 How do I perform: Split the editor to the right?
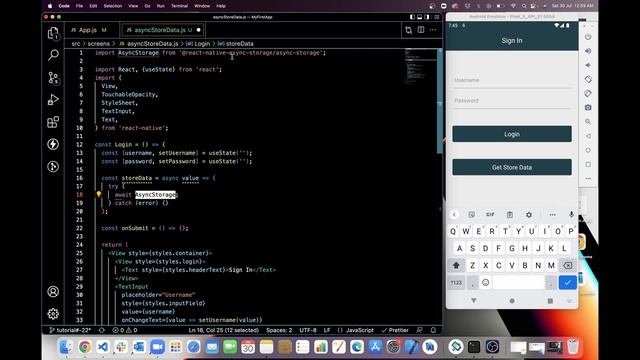click(421, 30)
